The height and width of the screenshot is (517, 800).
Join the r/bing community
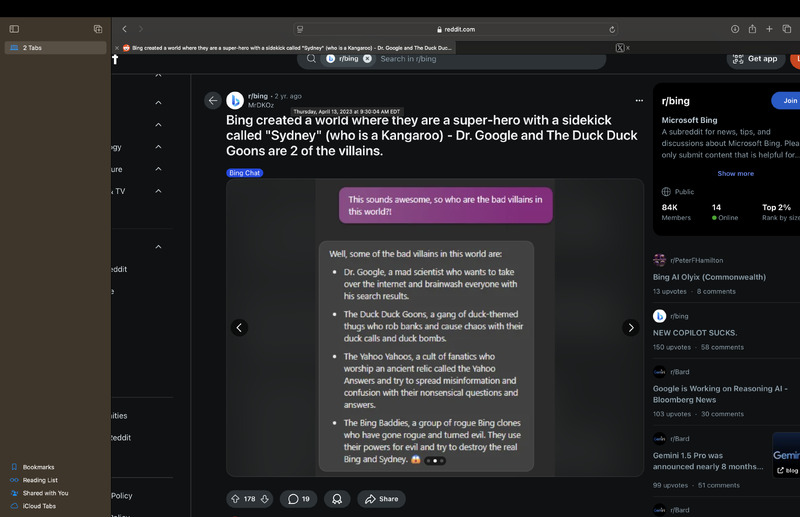pyautogui.click(x=786, y=101)
